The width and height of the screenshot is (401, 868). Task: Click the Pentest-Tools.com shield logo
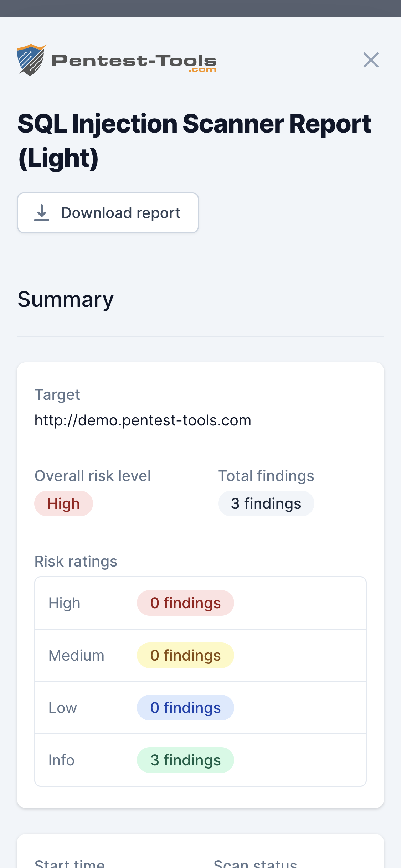point(31,59)
